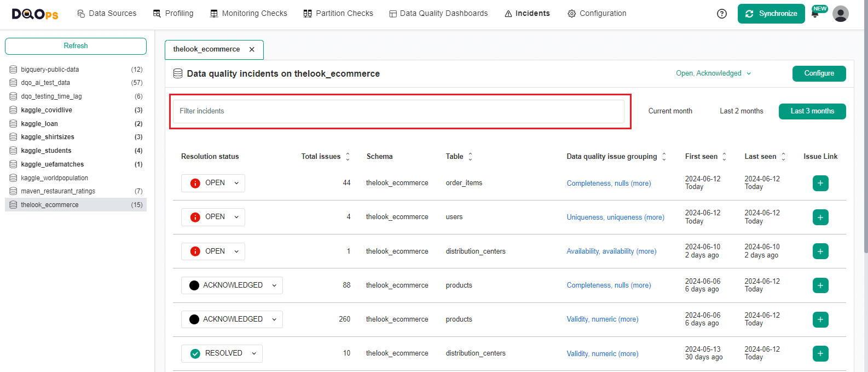Open the user profile avatar

click(x=841, y=14)
